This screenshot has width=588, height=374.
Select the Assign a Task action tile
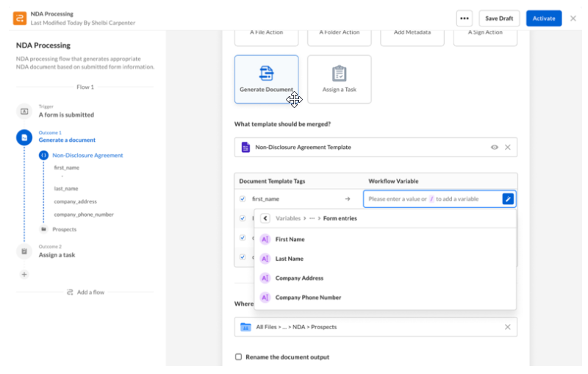pos(339,79)
